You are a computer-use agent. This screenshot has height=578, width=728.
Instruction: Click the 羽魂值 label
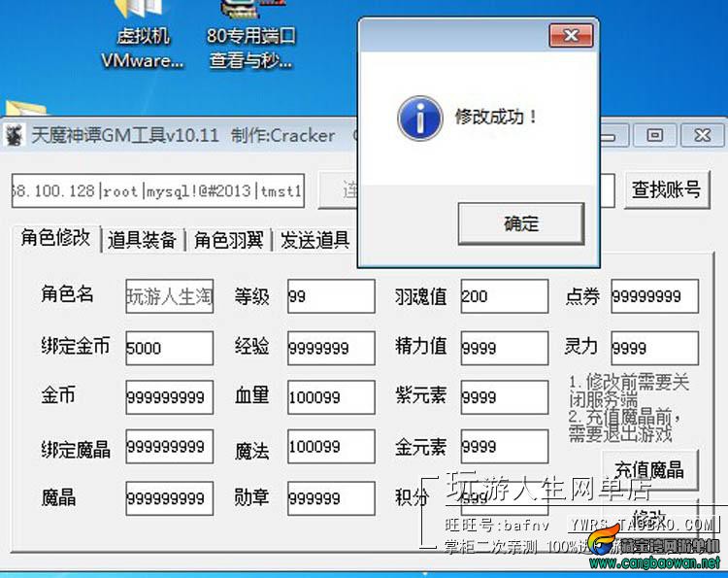pos(420,296)
